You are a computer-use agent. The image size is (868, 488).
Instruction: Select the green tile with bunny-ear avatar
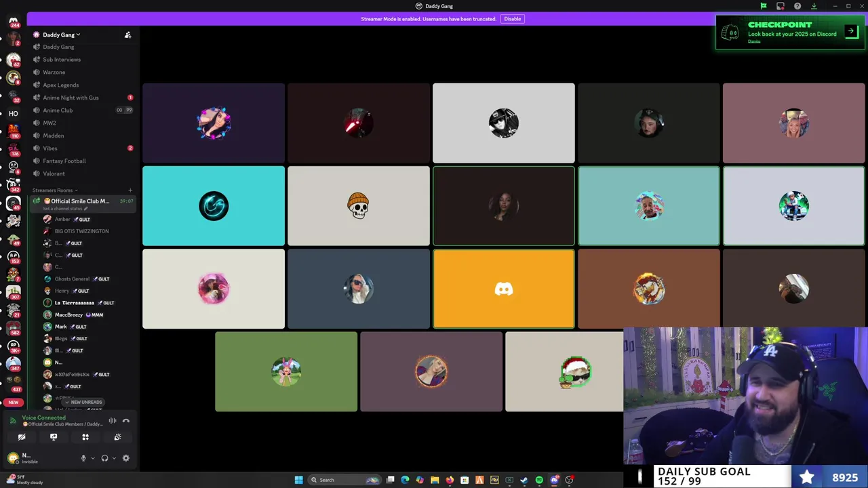click(286, 371)
